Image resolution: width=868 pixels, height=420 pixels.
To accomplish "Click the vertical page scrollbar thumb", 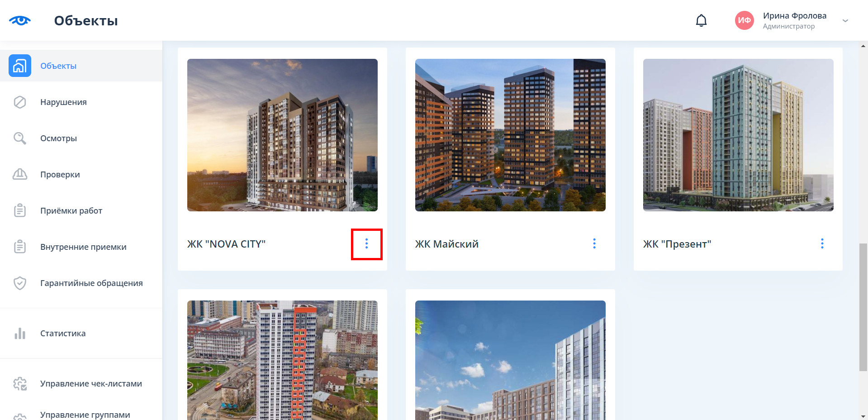I will [x=863, y=307].
